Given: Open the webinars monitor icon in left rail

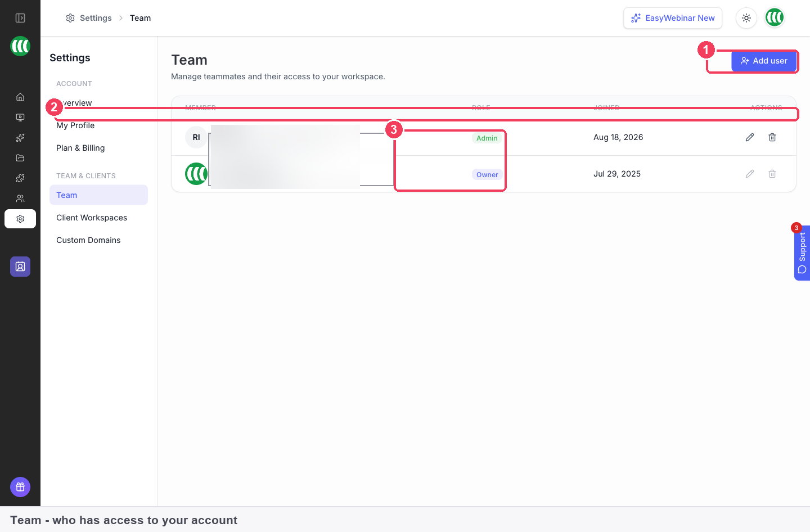Looking at the screenshot, I should [20, 118].
